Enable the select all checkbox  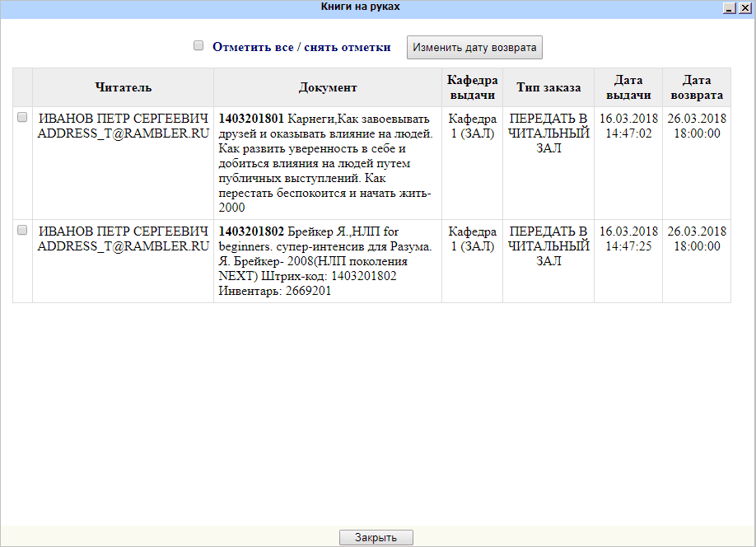(198, 45)
